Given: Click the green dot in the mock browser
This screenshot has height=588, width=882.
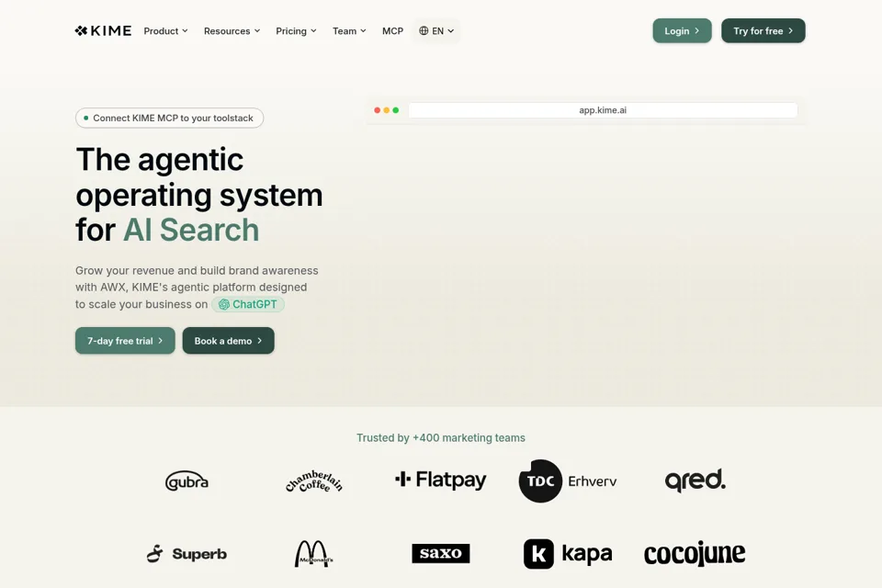Looking at the screenshot, I should (x=395, y=110).
